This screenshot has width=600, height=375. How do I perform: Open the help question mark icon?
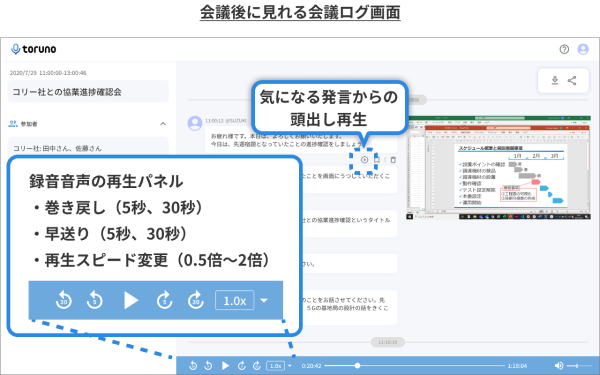point(564,49)
